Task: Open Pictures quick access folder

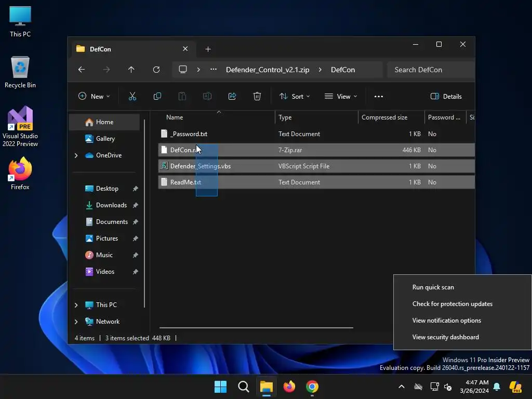Action: click(x=104, y=238)
